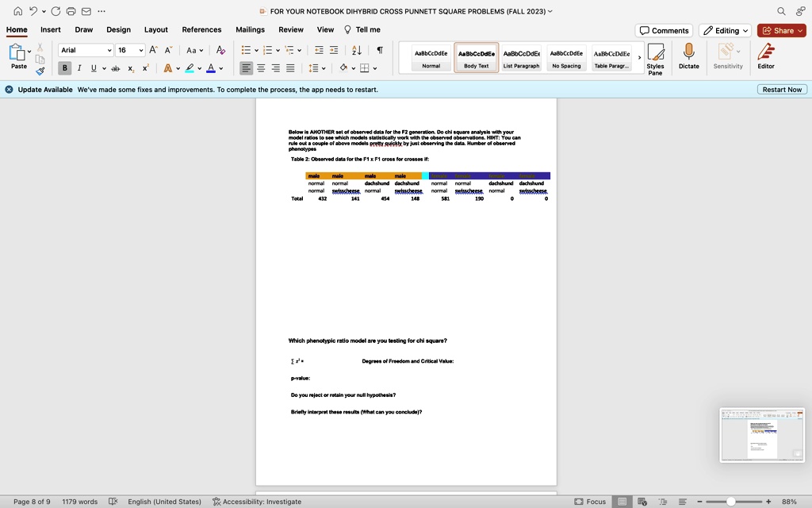Click the Restart Now button
812x508 pixels.
pyautogui.click(x=781, y=90)
